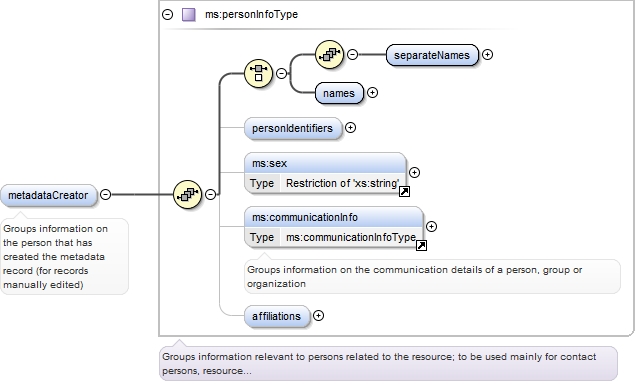Click the purple ms:personInfoType complex type icon

[189, 15]
